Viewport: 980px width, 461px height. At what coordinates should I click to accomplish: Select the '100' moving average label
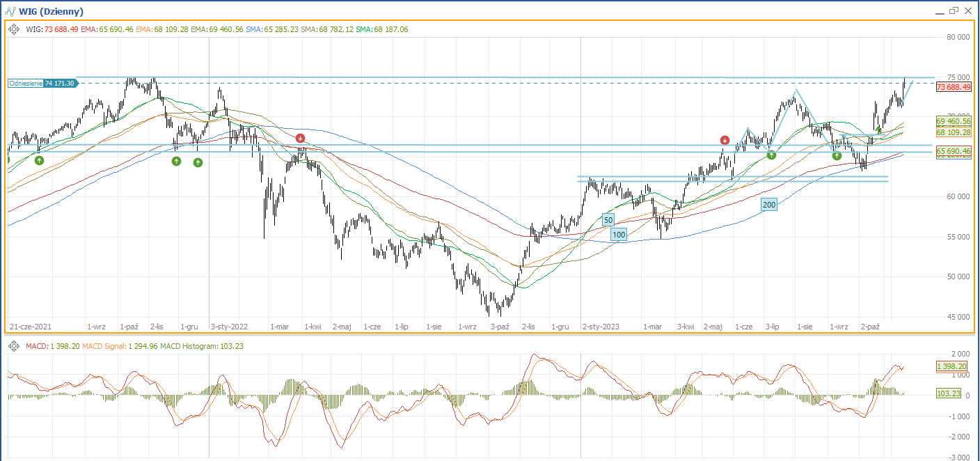pyautogui.click(x=619, y=235)
